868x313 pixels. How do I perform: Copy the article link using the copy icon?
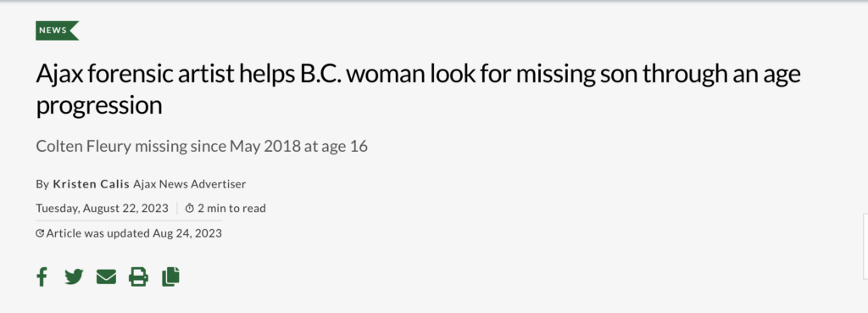click(170, 277)
